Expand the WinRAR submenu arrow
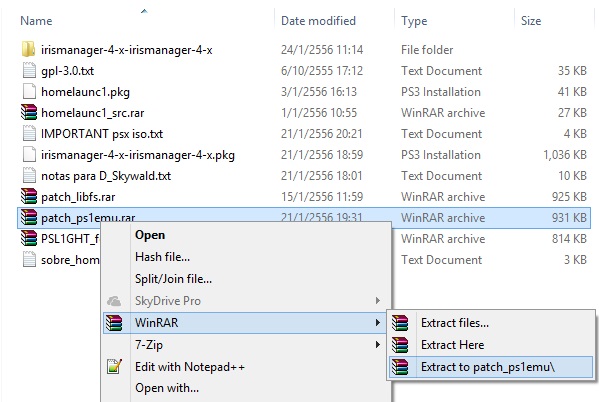Viewport: 599px width, 402px height. pyautogui.click(x=377, y=323)
